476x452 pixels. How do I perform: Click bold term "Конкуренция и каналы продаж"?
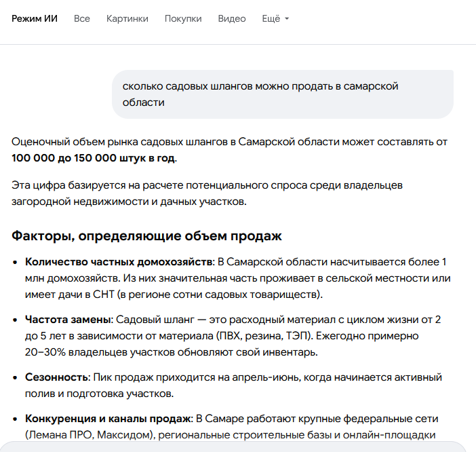(110, 418)
